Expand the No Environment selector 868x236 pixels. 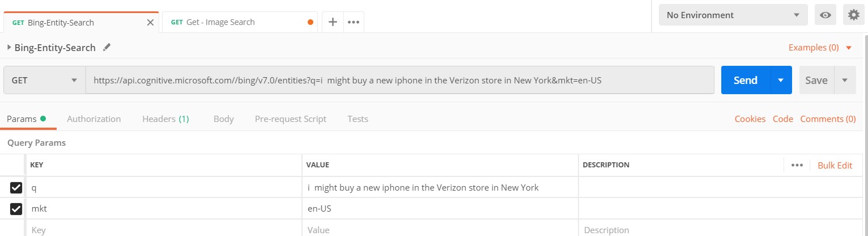733,15
